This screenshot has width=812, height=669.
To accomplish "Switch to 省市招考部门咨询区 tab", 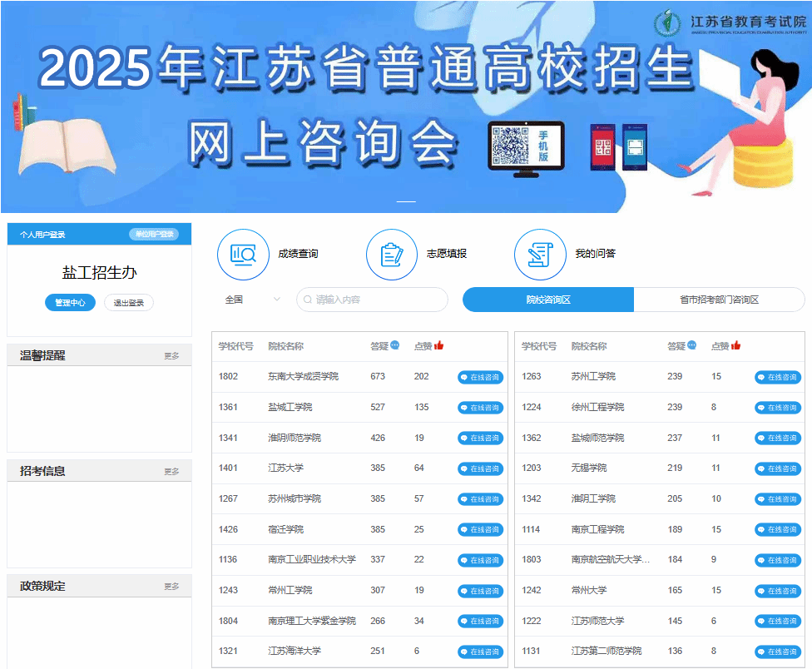I will click(x=719, y=300).
